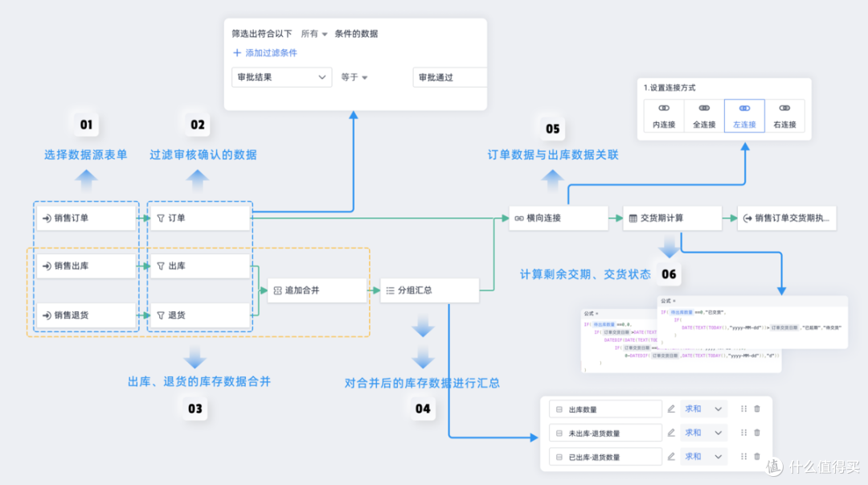Delete the 已出库-退货数量 summary row
This screenshot has width=868, height=485.
click(x=757, y=457)
